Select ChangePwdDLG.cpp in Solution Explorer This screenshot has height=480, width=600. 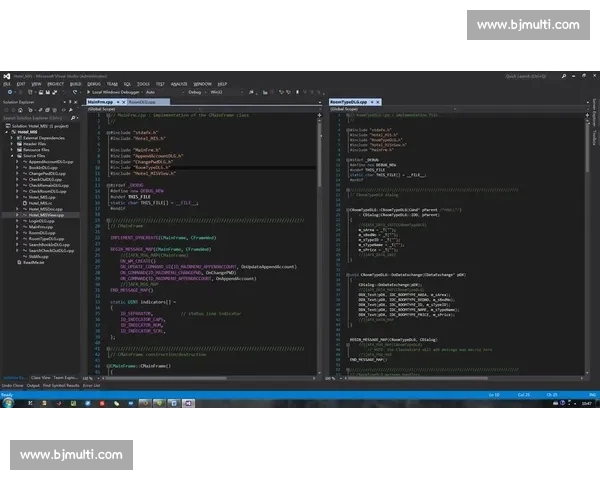[47, 173]
